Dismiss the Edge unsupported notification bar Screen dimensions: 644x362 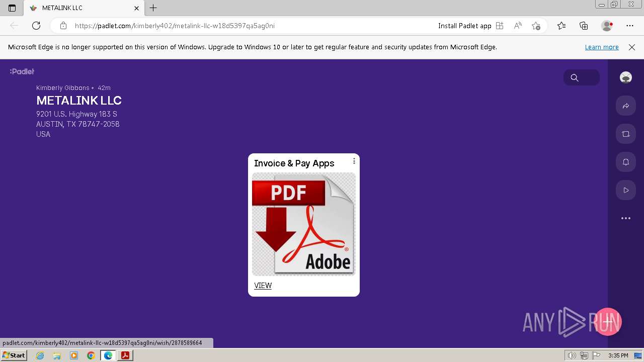click(x=632, y=47)
